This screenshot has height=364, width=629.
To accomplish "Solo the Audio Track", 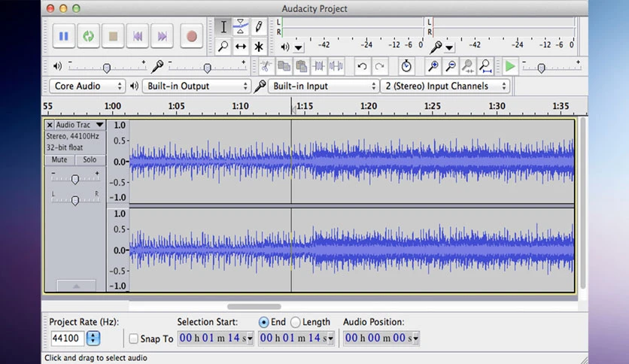I will (90, 159).
